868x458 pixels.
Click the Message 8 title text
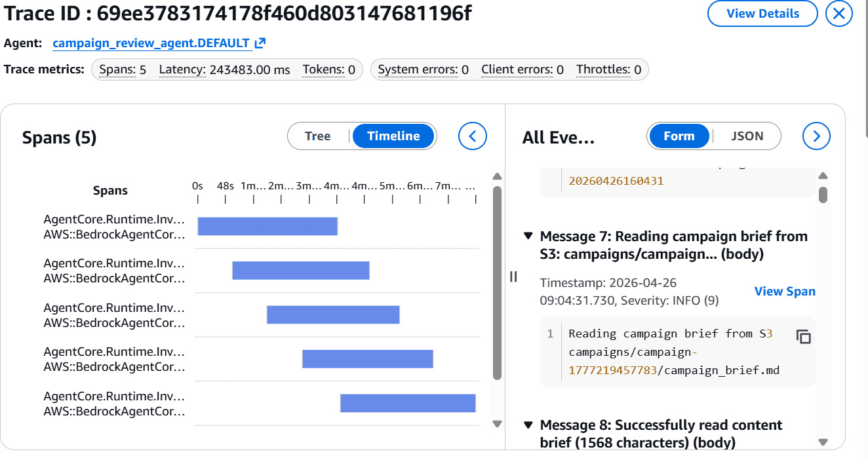pyautogui.click(x=661, y=434)
